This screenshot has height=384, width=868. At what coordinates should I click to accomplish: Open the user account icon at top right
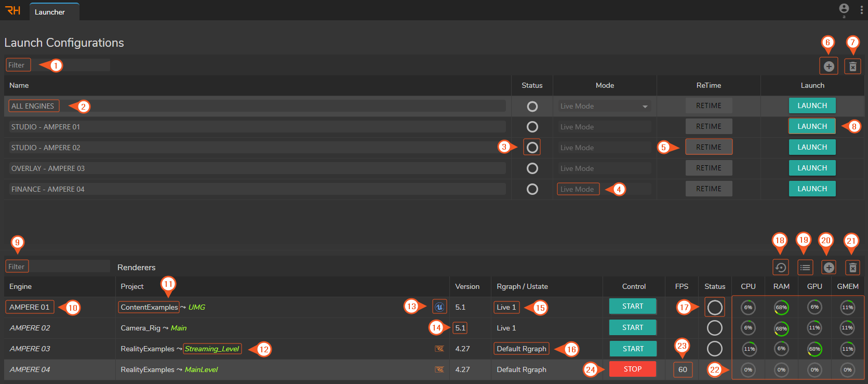tap(844, 9)
